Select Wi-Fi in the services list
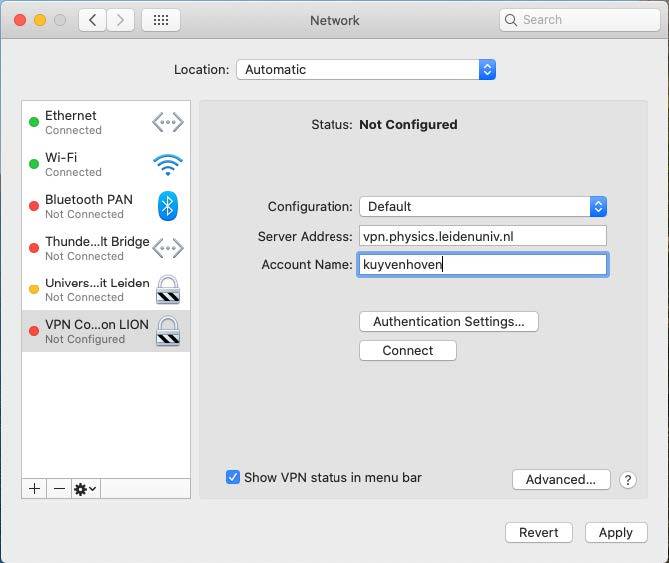The width and height of the screenshot is (669, 563). 106,164
